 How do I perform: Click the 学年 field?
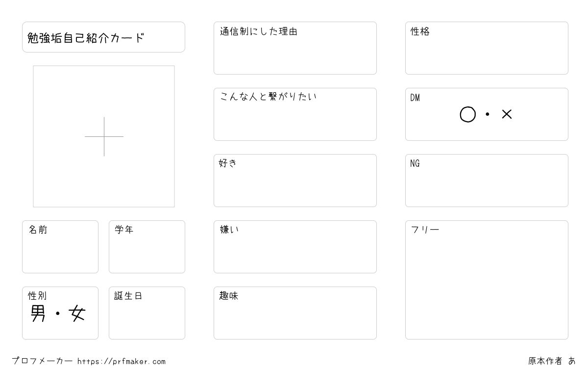(147, 247)
